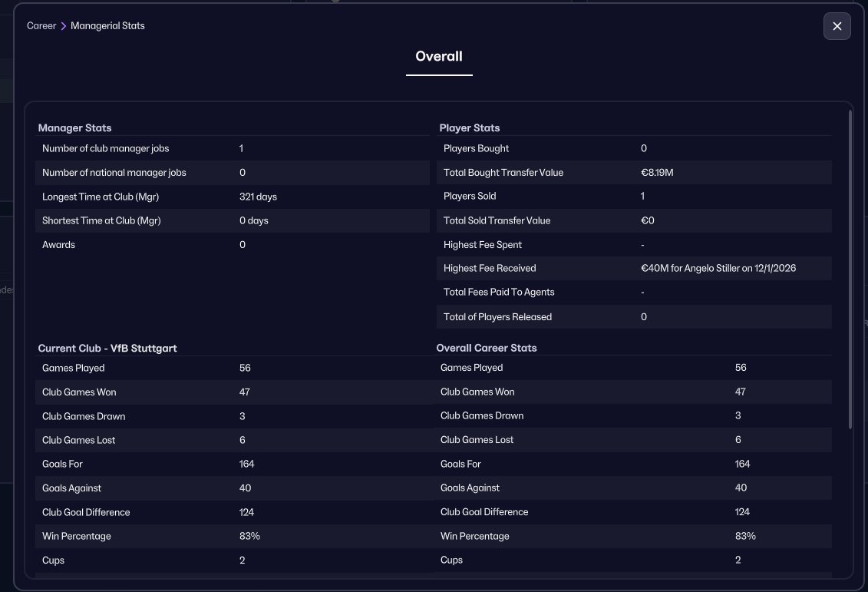Click Goals Against under Overall Career Stats
This screenshot has height=592, width=868.
click(470, 488)
